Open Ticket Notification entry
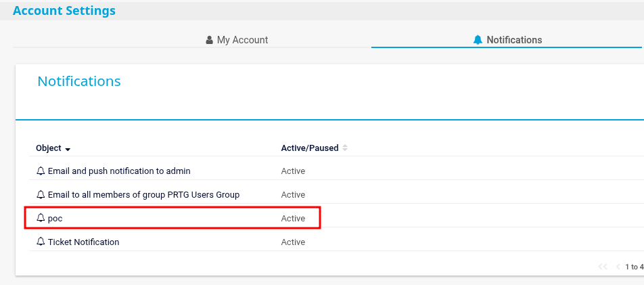The height and width of the screenshot is (285, 644). 83,242
